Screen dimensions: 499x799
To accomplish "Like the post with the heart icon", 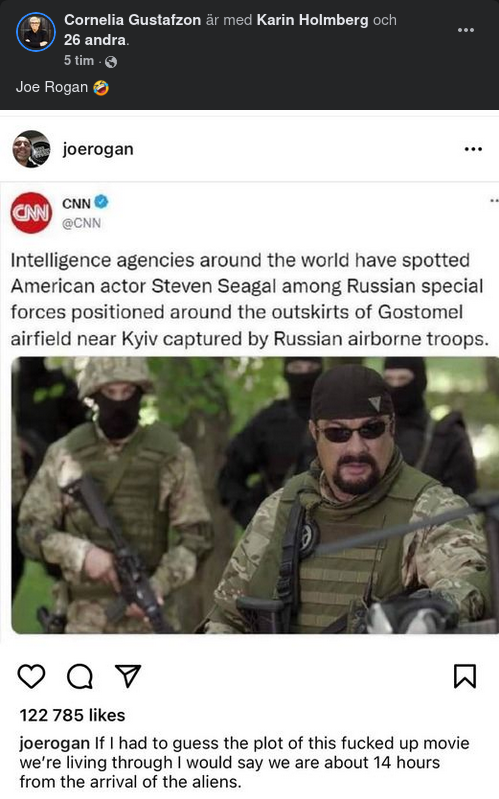I will pyautogui.click(x=32, y=676).
